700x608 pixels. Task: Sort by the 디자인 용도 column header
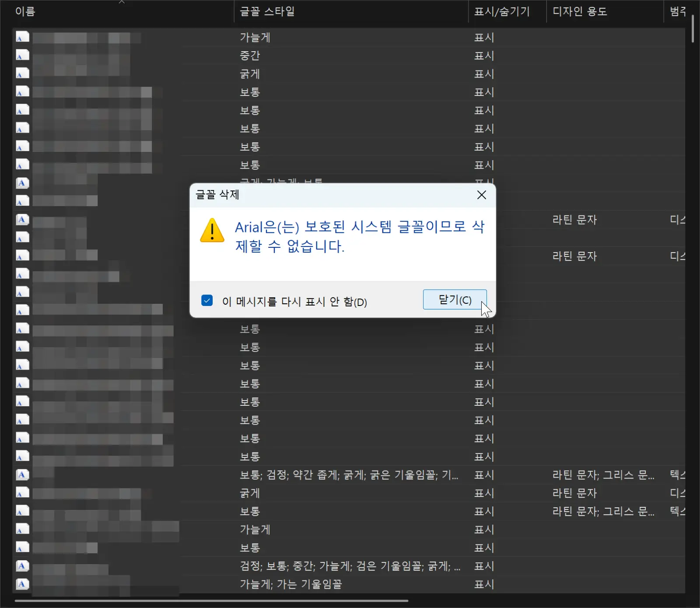pos(580,11)
